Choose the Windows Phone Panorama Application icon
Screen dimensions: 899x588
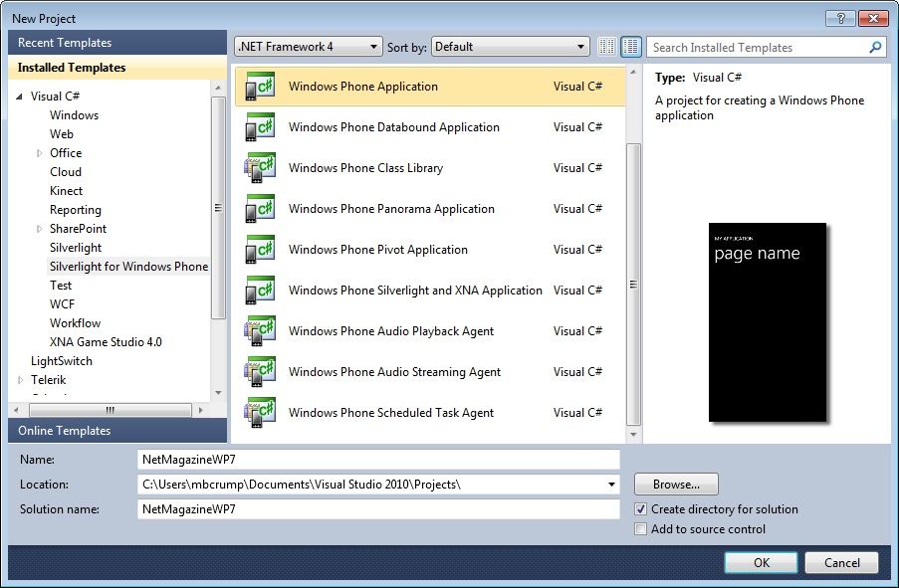(260, 209)
